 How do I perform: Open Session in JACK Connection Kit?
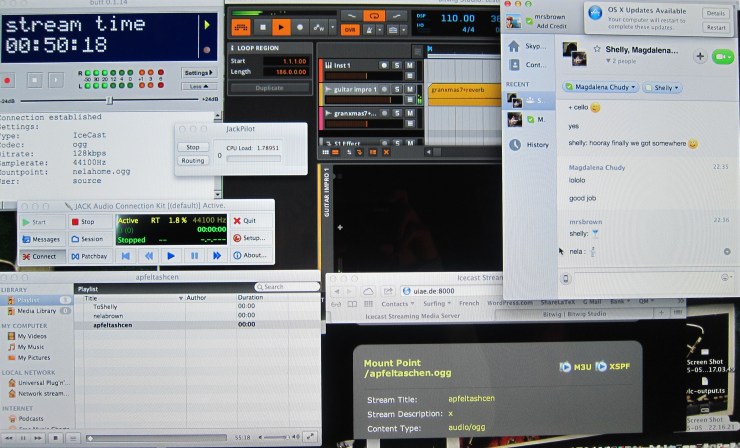click(91, 239)
